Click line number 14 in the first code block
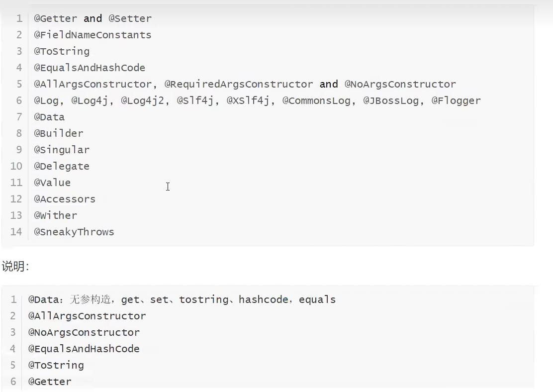Screen dimensions: 553x392 click(x=16, y=232)
